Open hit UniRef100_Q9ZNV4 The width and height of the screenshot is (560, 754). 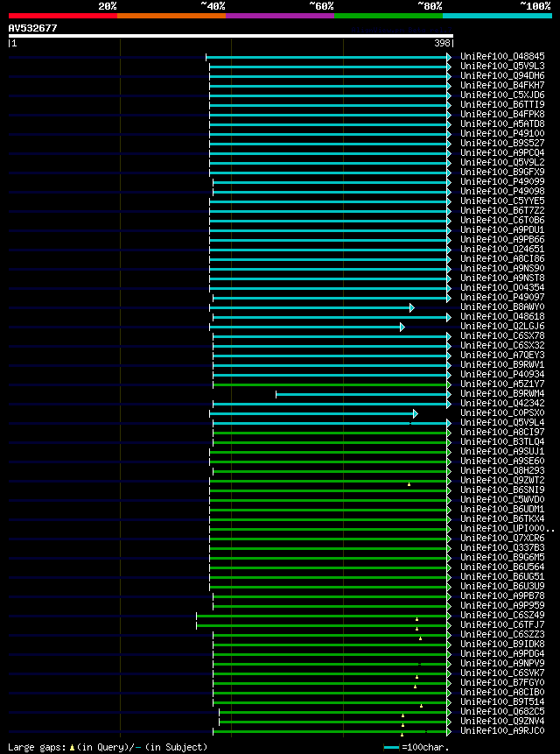(502, 720)
